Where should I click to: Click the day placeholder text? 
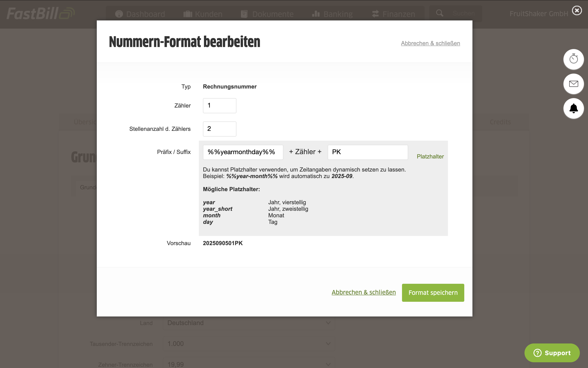point(208,222)
